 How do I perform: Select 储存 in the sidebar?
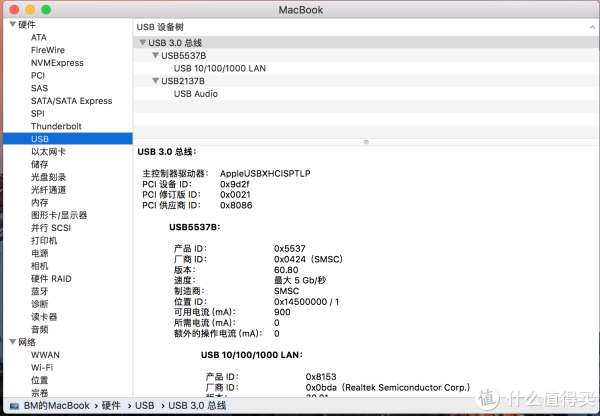[40, 164]
